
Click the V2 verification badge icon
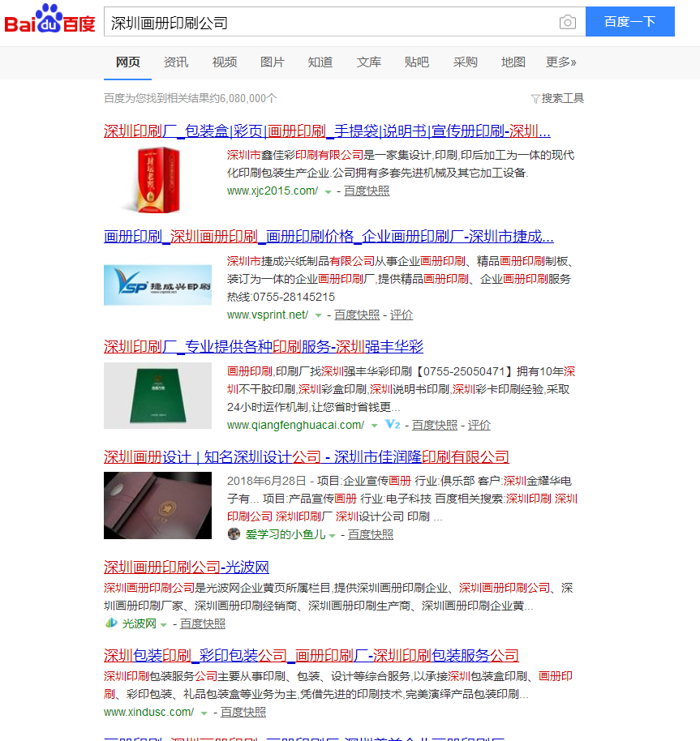pyautogui.click(x=393, y=424)
